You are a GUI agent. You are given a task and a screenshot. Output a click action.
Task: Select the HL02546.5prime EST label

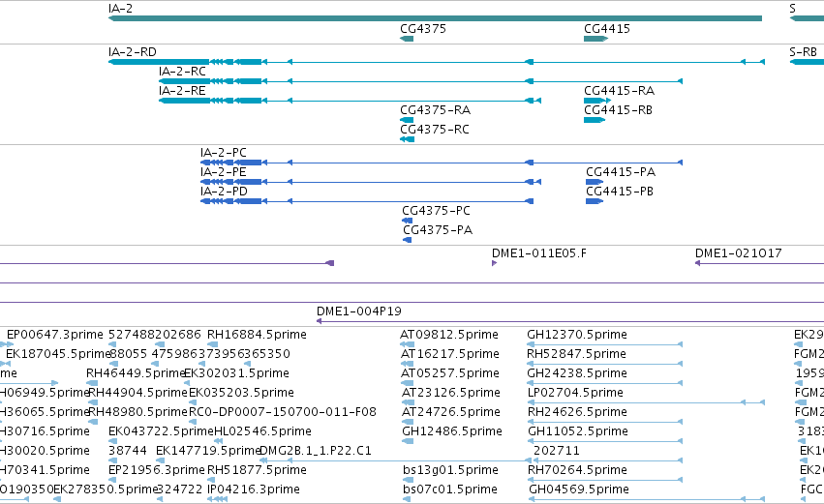pyautogui.click(x=262, y=432)
